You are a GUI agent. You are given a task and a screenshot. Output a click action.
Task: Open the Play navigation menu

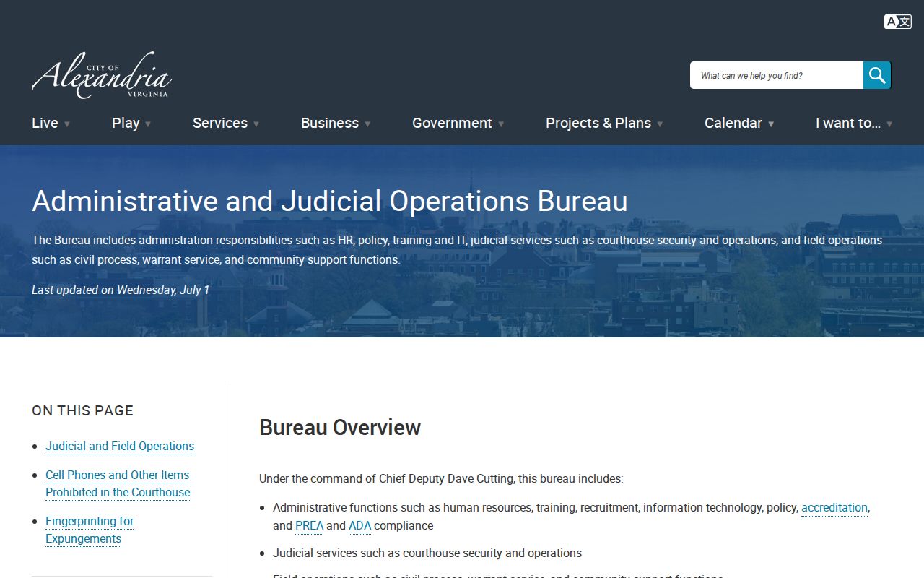tap(126, 123)
